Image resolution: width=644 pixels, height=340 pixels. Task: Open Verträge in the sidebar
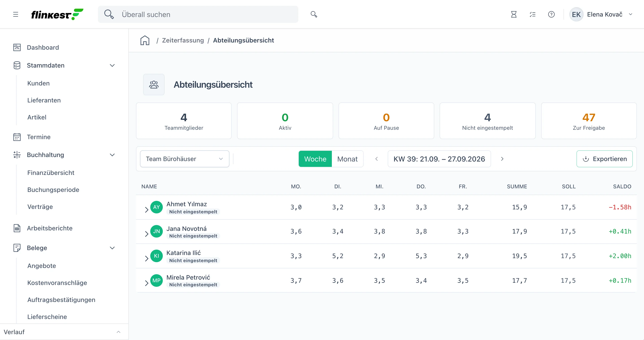[40, 207]
